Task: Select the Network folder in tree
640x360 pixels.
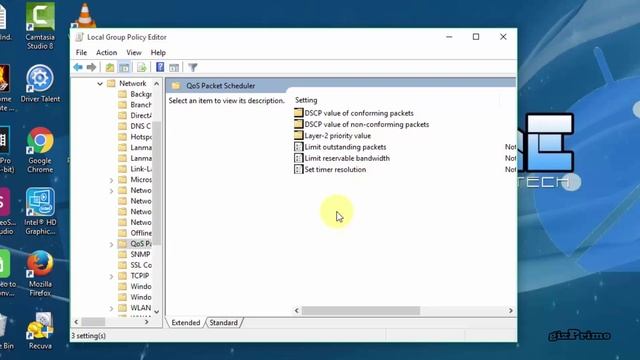Action: click(127, 84)
